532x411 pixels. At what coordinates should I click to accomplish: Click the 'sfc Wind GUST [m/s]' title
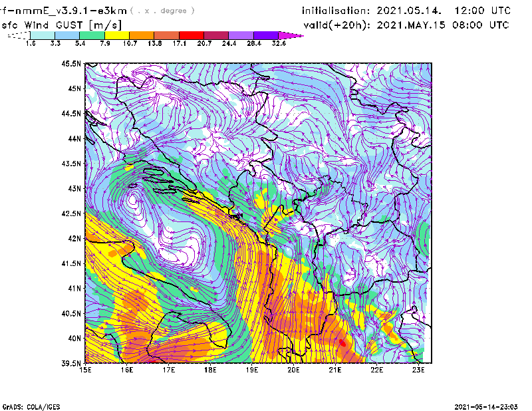(62, 25)
